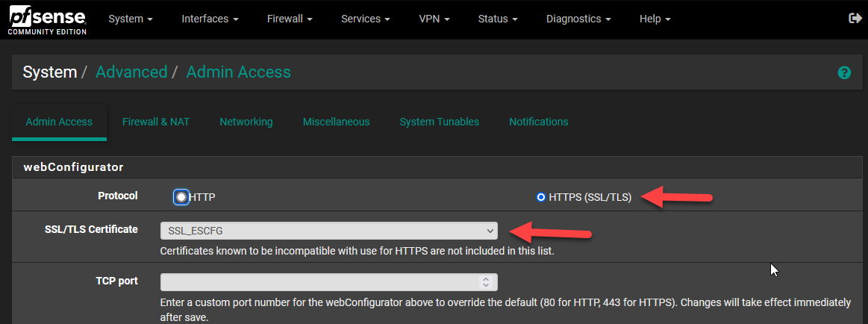Open the Services menu
This screenshot has width=868, height=324.
(x=366, y=19)
